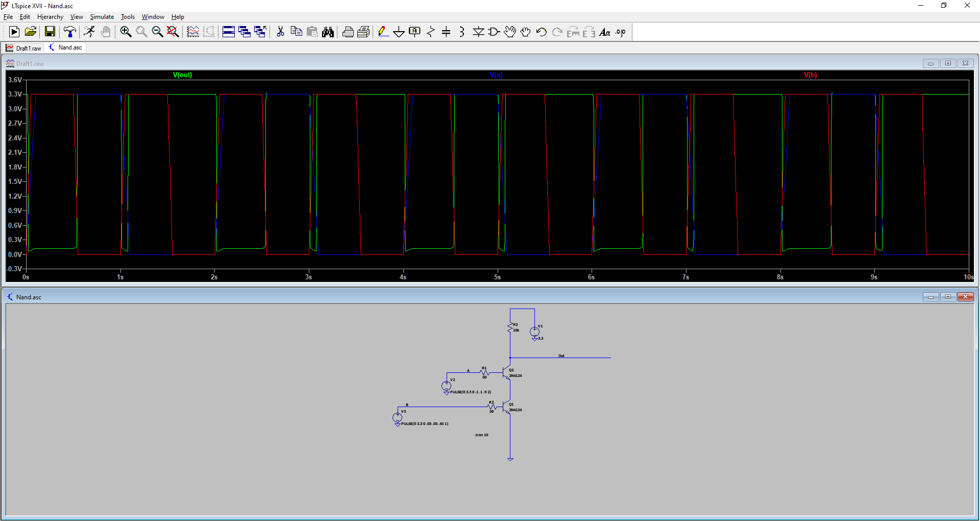Select the Zoom In magnifier tool
Viewport: 980px width, 521px height.
126,32
